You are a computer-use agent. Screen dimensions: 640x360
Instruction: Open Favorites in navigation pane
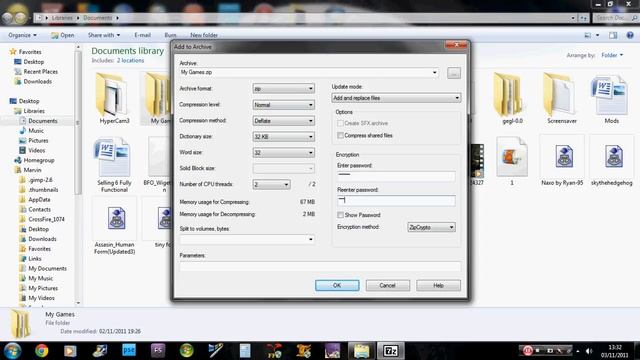point(30,52)
